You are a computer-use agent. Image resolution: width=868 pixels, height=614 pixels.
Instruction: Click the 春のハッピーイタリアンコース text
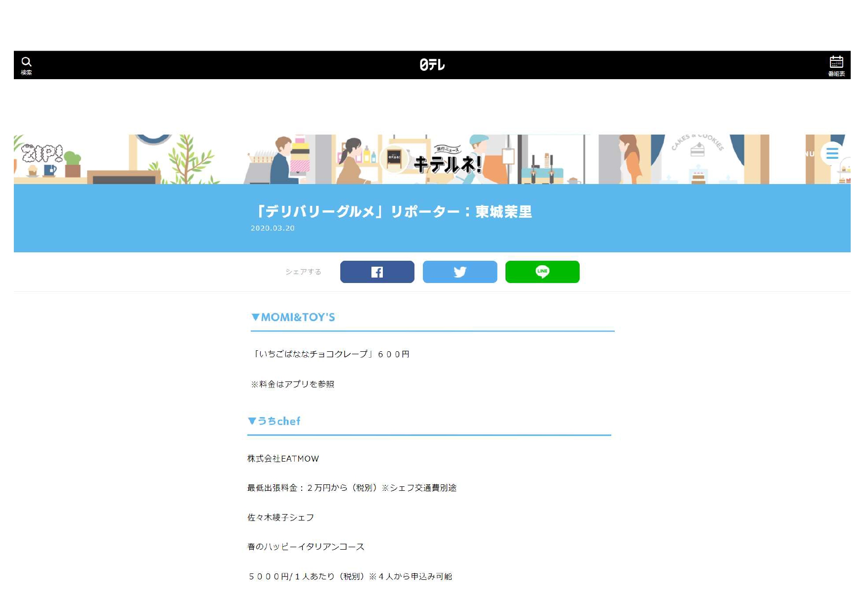tap(306, 547)
